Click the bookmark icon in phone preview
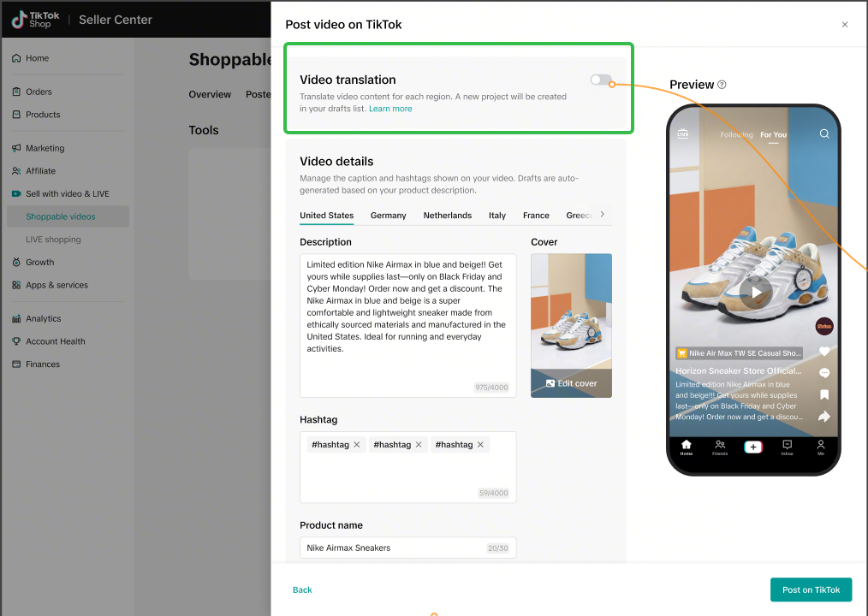 click(824, 394)
